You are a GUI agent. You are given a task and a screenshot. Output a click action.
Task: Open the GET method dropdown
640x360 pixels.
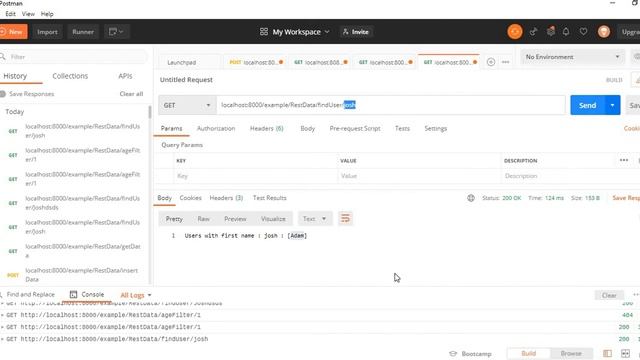point(187,105)
